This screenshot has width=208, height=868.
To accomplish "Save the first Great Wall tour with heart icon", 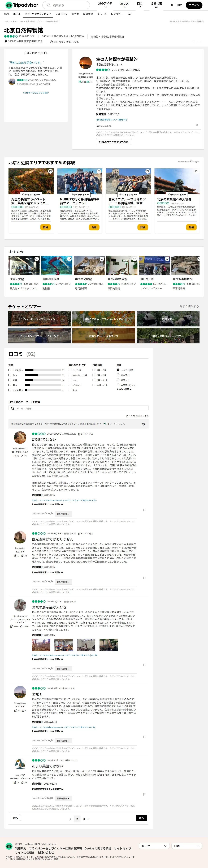I will pos(50,171).
